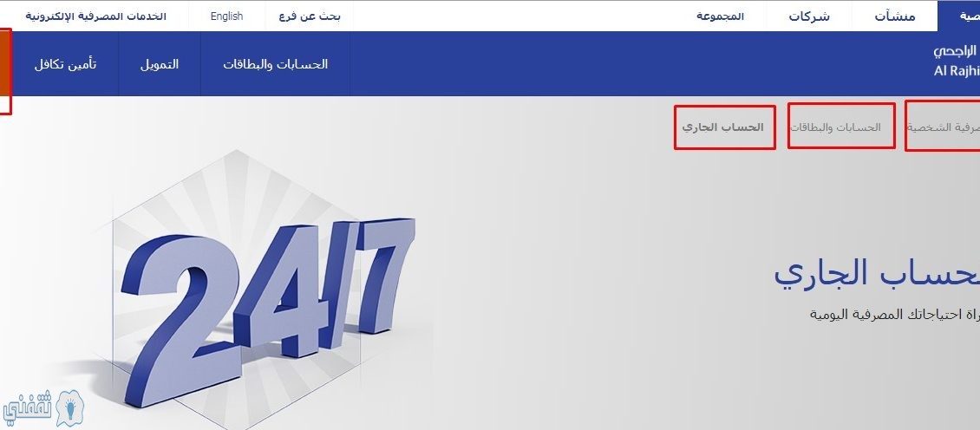
Task: Click the الحساب الجاري breadcrumb item
Action: click(x=723, y=127)
